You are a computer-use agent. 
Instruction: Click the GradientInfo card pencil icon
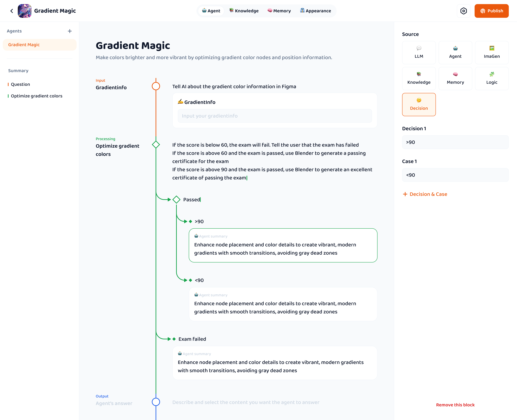(181, 102)
